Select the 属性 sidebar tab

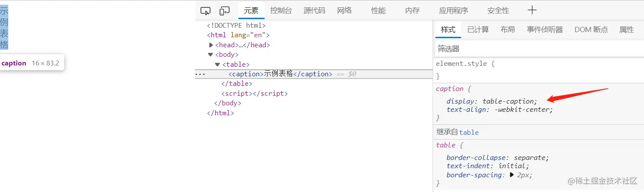pos(627,29)
